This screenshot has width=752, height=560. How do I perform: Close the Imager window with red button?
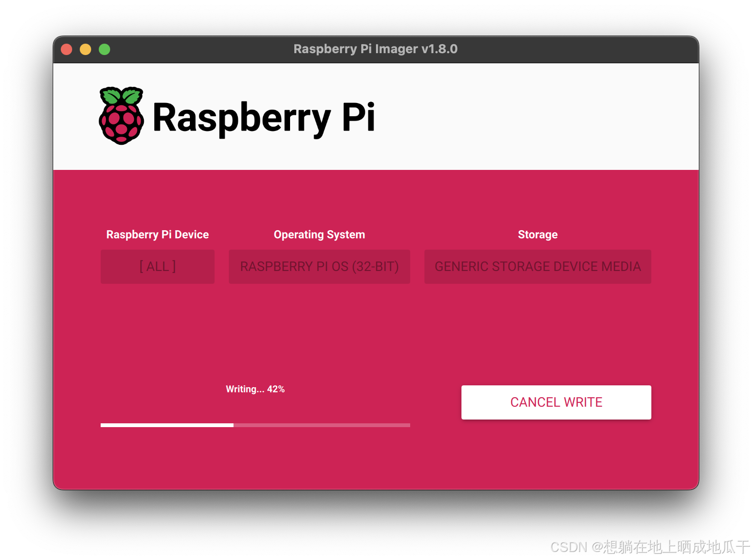[x=66, y=49]
